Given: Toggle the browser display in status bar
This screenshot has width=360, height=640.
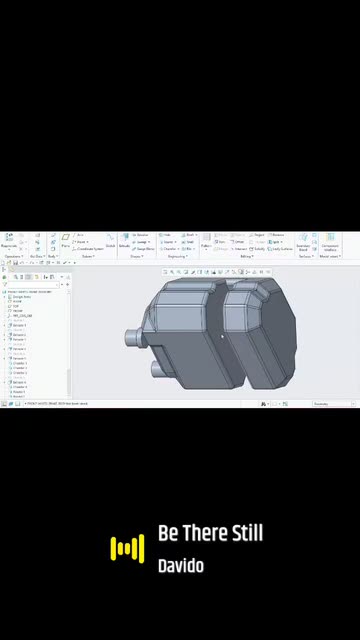Looking at the screenshot, I should click(11, 404).
